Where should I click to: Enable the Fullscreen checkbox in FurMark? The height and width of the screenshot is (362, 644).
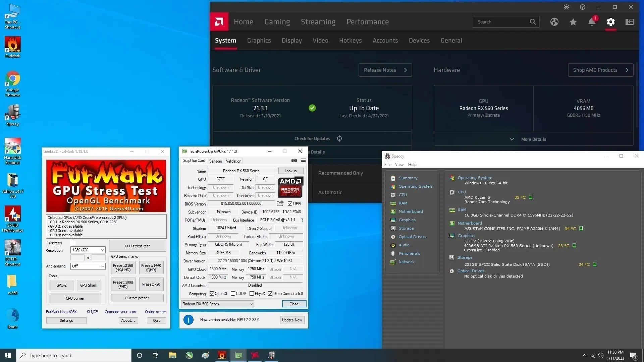pos(73,243)
